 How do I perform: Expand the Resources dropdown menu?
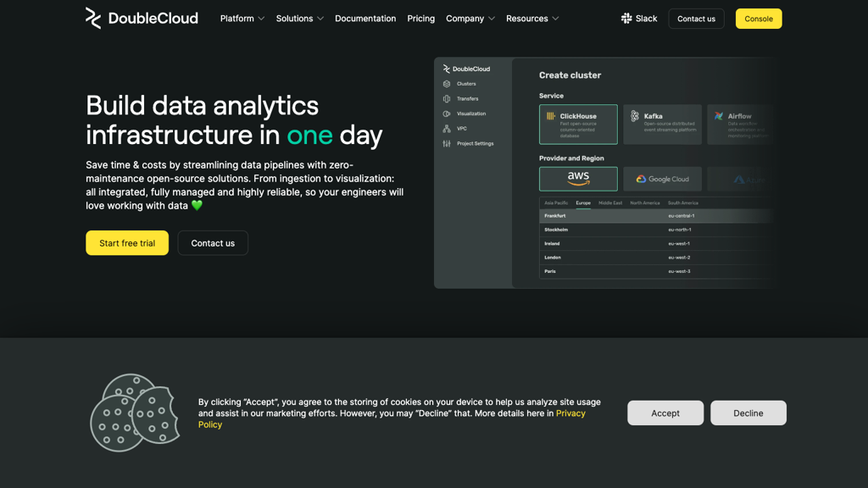coord(532,19)
